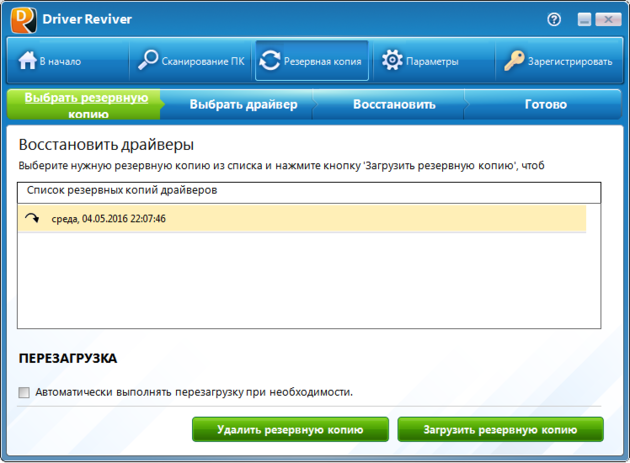Click the key registration icon

(514, 61)
